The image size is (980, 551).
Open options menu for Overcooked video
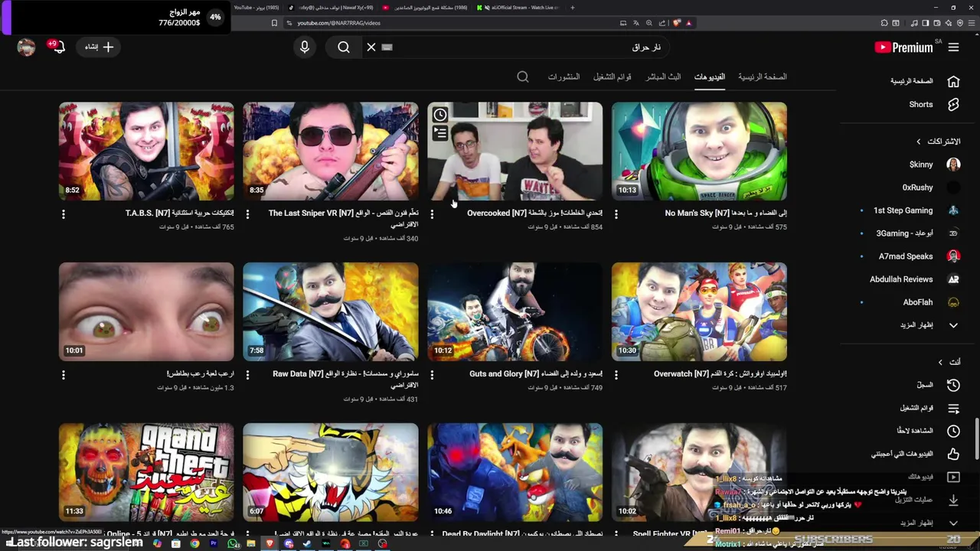click(432, 215)
